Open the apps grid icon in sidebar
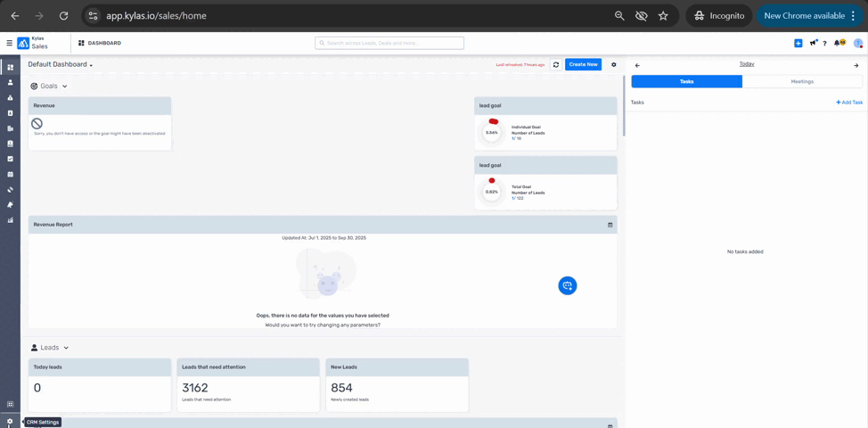This screenshot has width=868, height=428. click(x=10, y=404)
